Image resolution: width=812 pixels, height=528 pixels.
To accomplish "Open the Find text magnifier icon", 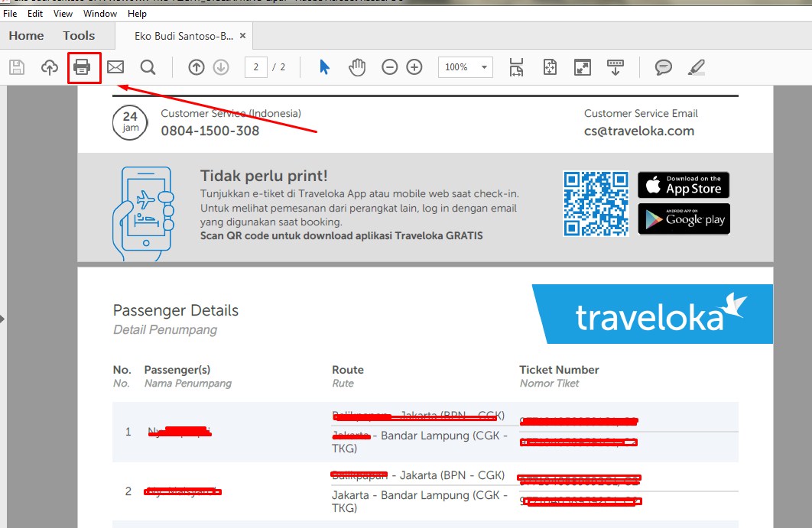I will (148, 67).
